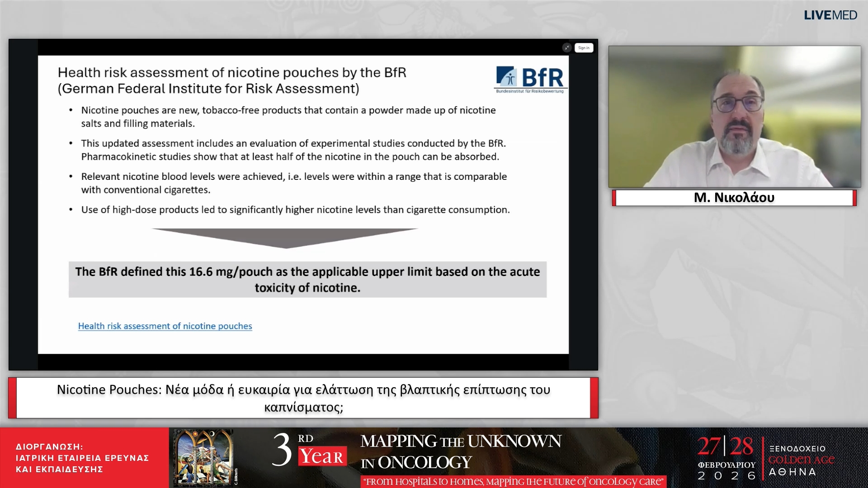The height and width of the screenshot is (488, 868).
Task: Click the LIVEMED logo
Action: pos(830,15)
